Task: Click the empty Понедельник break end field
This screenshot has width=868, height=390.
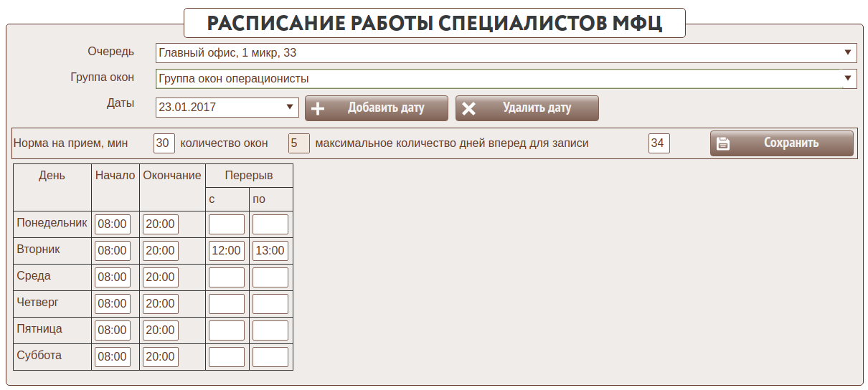Action: [x=270, y=224]
